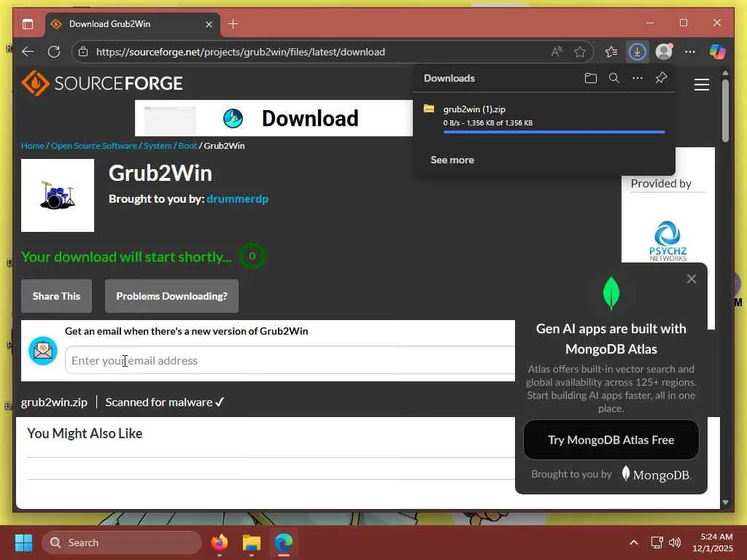Open the Edge tab actions menu icon

28,24
